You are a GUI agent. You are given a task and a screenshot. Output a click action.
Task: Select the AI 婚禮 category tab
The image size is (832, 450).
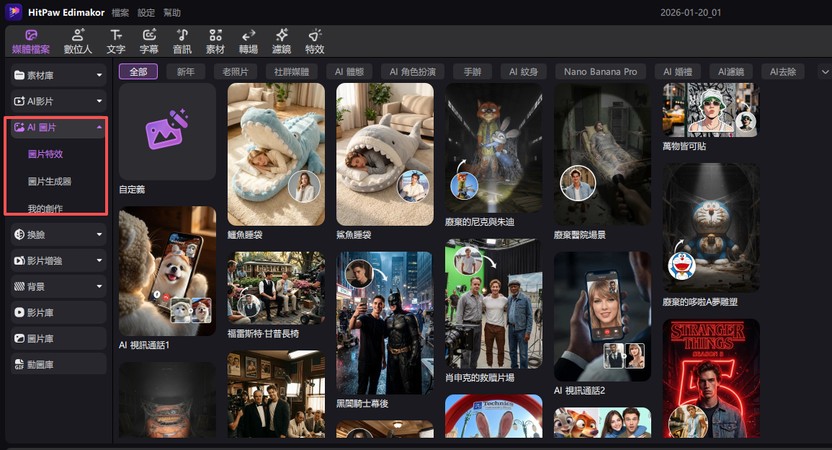tap(678, 72)
